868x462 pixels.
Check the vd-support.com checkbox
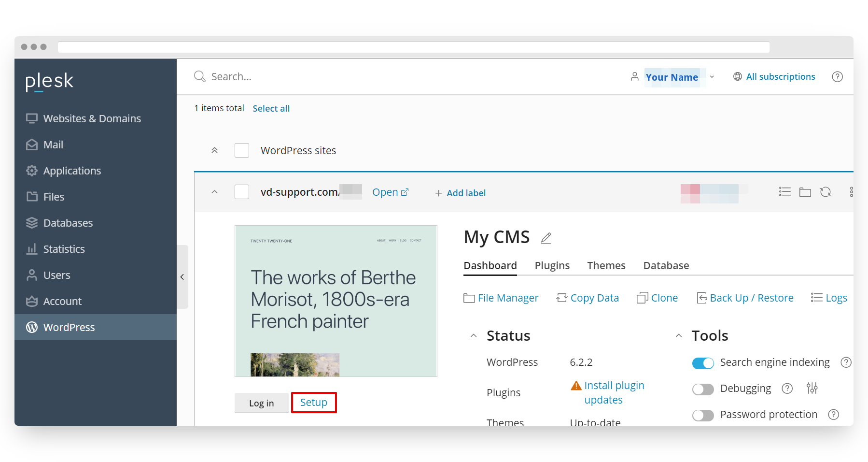242,192
